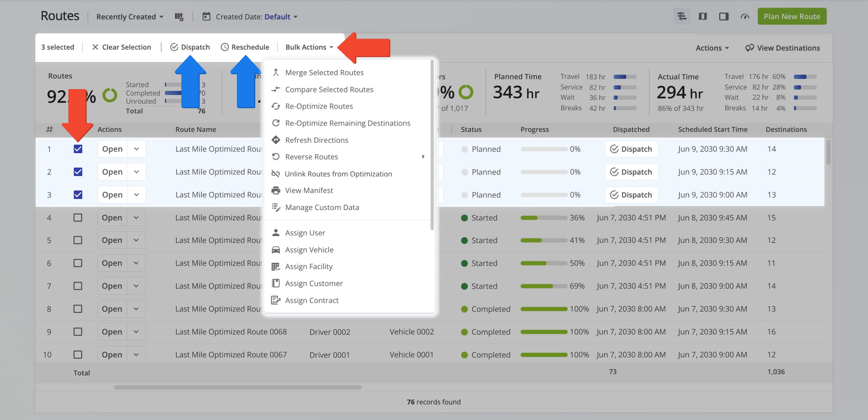Open the Actions dropdown at top right
Viewport: 868px width, 420px height.
[712, 48]
